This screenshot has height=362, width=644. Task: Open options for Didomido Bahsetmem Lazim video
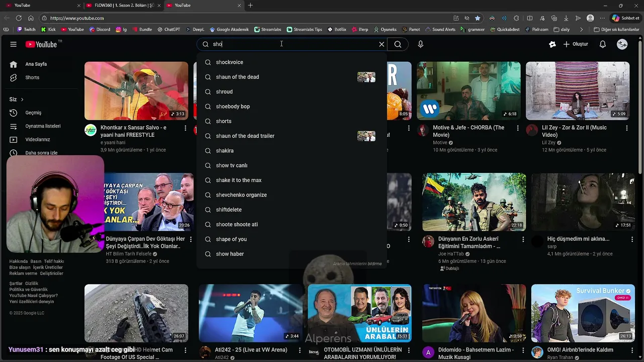tap(523, 350)
